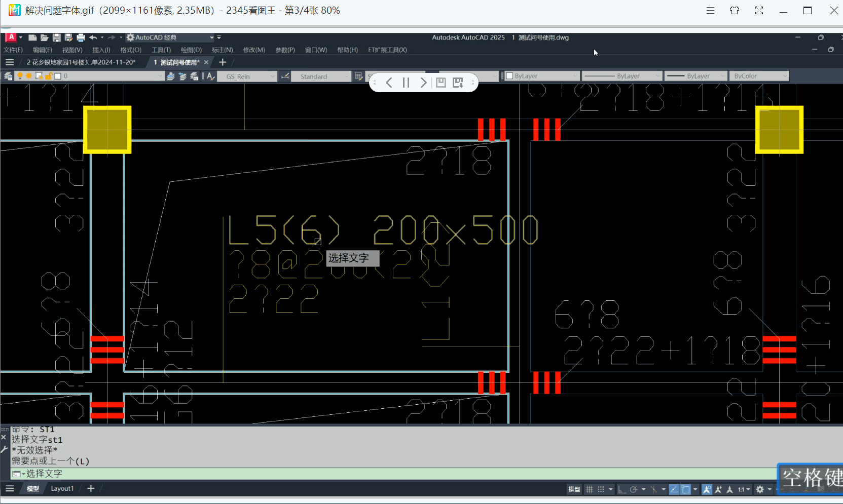
Task: Open the ByLayer linetype dropdown
Action: tap(658, 76)
